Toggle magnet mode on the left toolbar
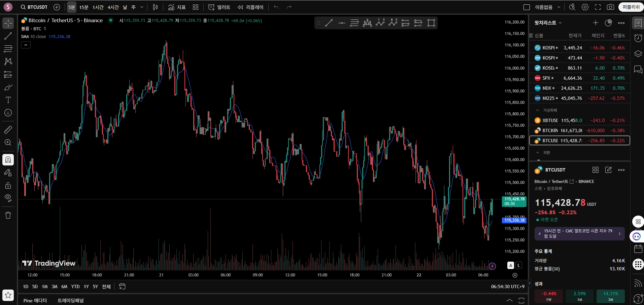 8,160
